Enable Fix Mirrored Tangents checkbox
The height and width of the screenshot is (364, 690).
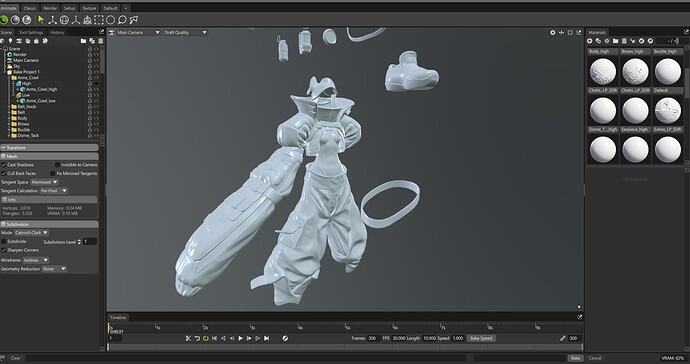coord(53,173)
